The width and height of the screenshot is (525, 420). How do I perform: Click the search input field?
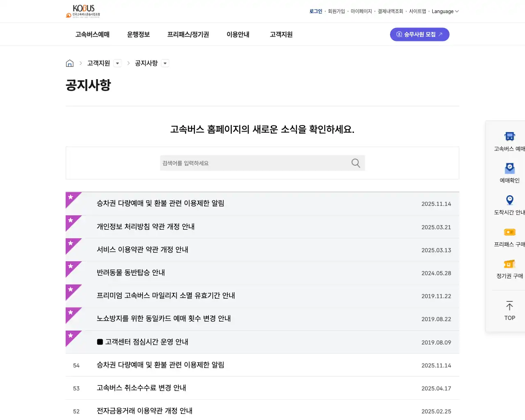click(246, 163)
